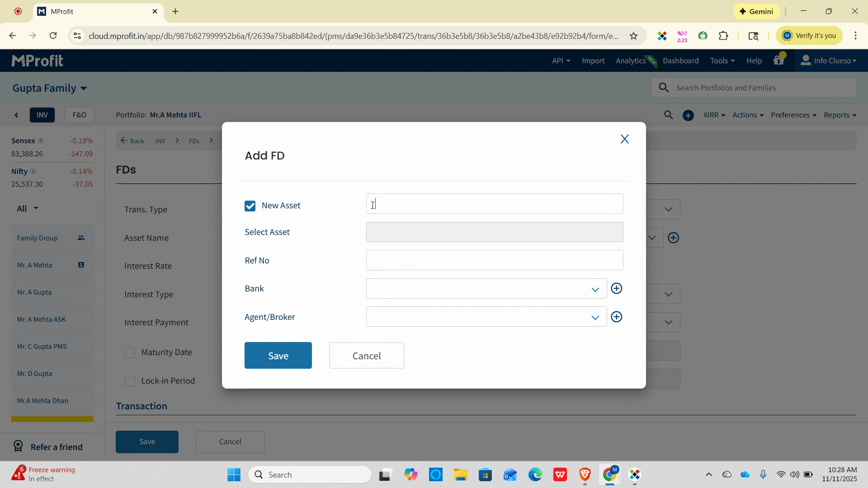Click the blue plus icon beside XIRR

[688, 116]
